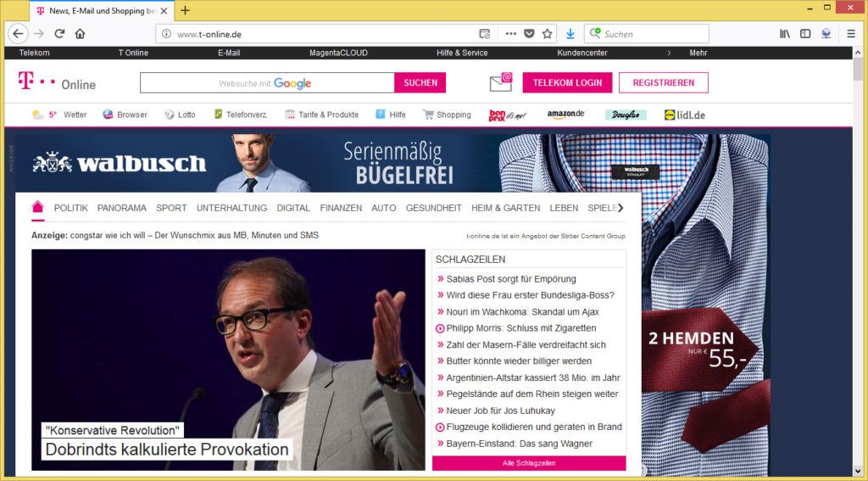868x481 pixels.
Task: Open Tarife & Produkte shortcut
Action: 321,115
